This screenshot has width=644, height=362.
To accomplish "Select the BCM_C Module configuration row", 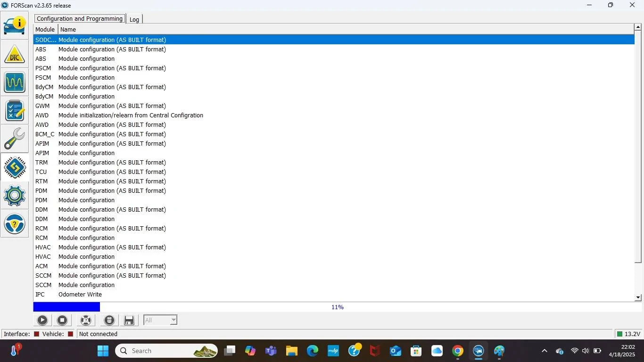I will pyautogui.click(x=334, y=134).
